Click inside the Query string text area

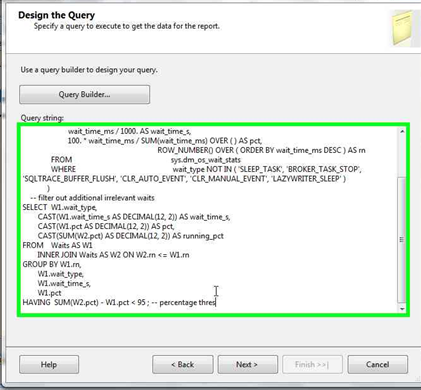[x=209, y=220]
